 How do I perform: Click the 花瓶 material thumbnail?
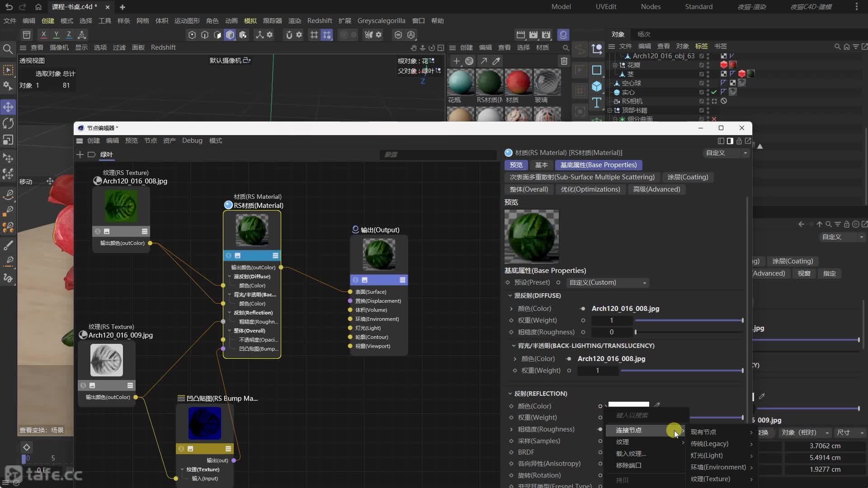tap(461, 82)
